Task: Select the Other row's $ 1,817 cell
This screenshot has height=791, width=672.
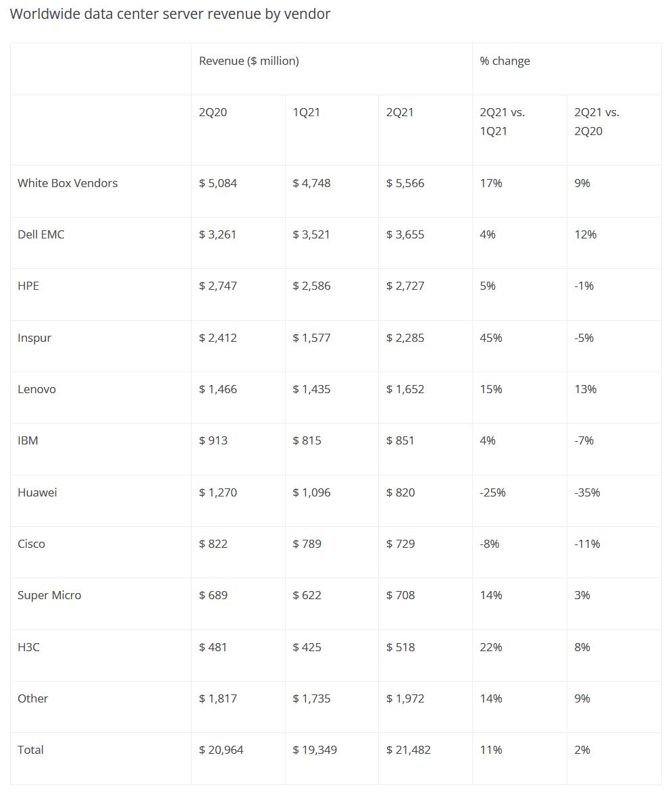Action: (x=217, y=698)
